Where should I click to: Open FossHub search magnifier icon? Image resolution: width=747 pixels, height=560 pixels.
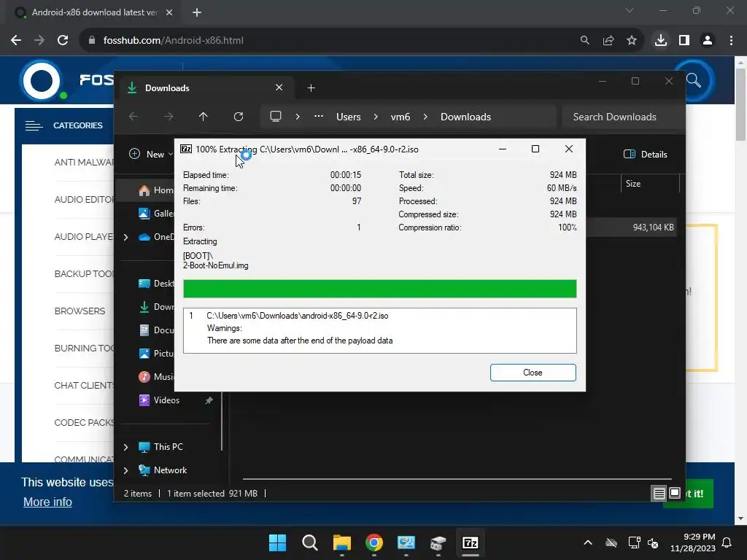tap(694, 80)
